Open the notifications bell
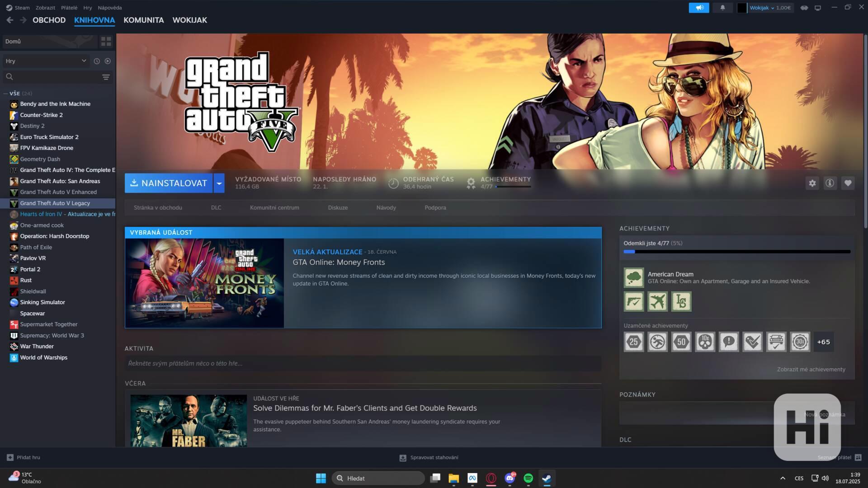The image size is (868, 488). [722, 8]
